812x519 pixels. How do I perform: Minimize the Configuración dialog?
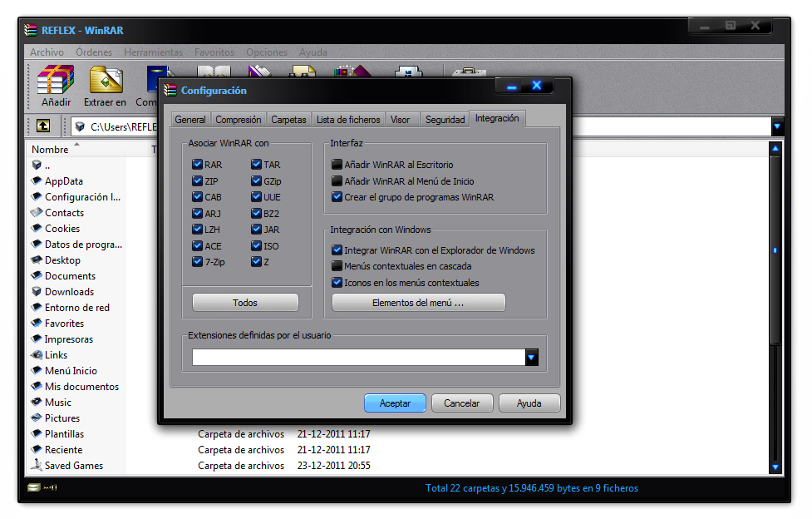[512, 86]
